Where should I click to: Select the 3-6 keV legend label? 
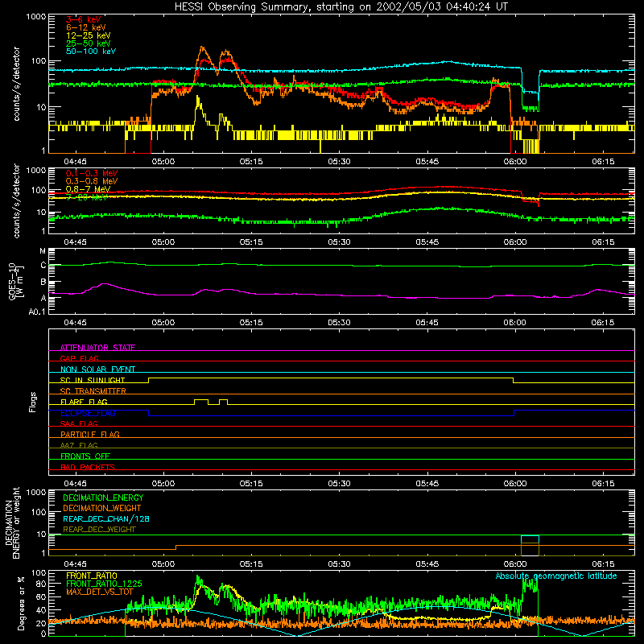(x=84, y=19)
